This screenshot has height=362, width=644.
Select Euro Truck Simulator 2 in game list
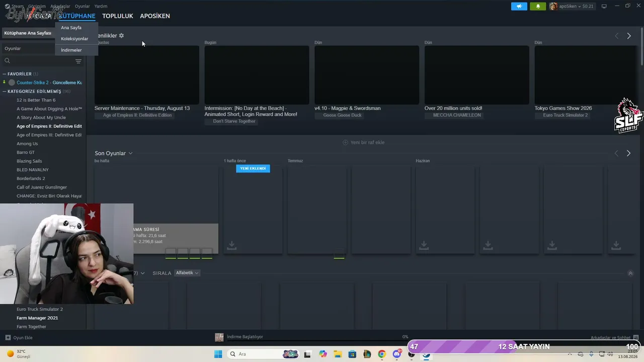pos(40,309)
